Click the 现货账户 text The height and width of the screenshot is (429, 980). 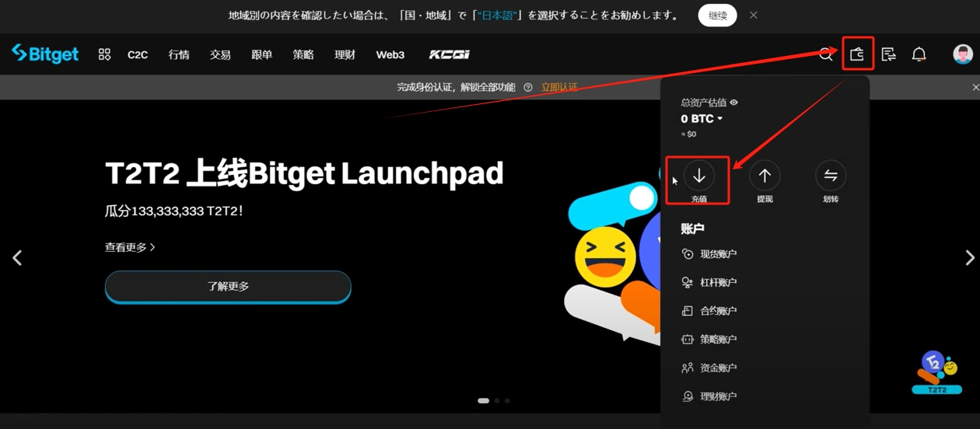pyautogui.click(x=718, y=254)
